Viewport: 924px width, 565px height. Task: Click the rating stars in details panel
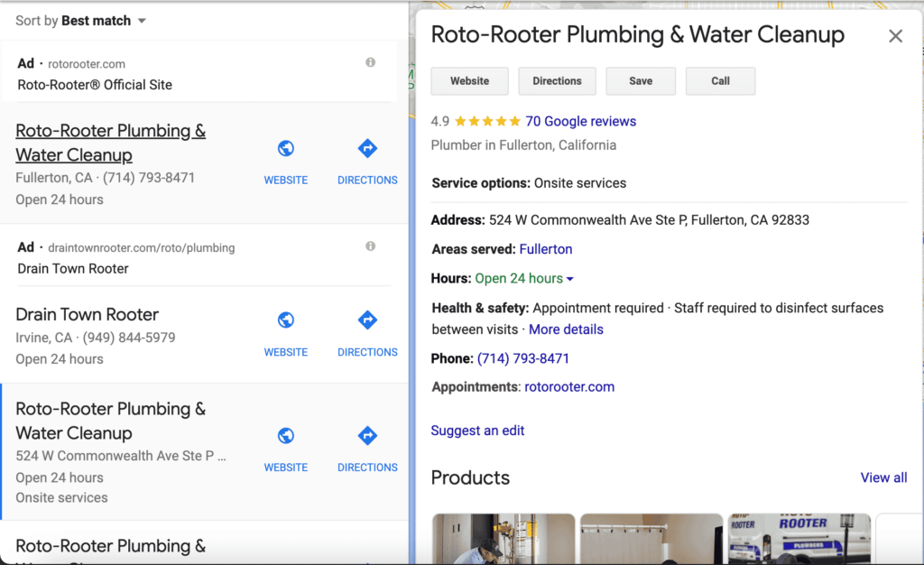pos(487,121)
